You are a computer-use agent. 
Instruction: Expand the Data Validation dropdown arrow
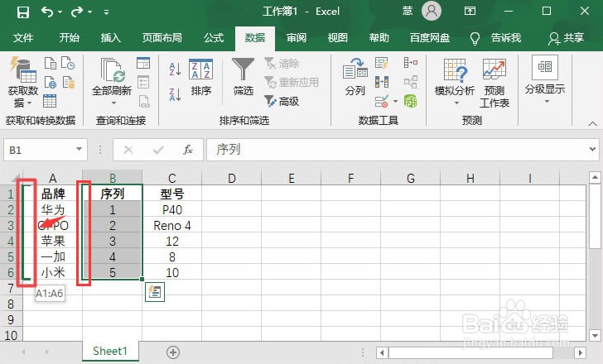pyautogui.click(x=395, y=102)
